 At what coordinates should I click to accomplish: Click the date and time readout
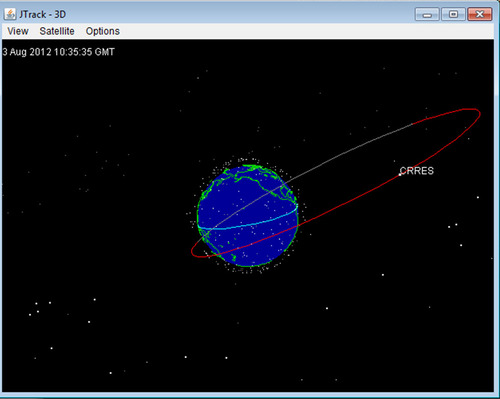pos(59,52)
